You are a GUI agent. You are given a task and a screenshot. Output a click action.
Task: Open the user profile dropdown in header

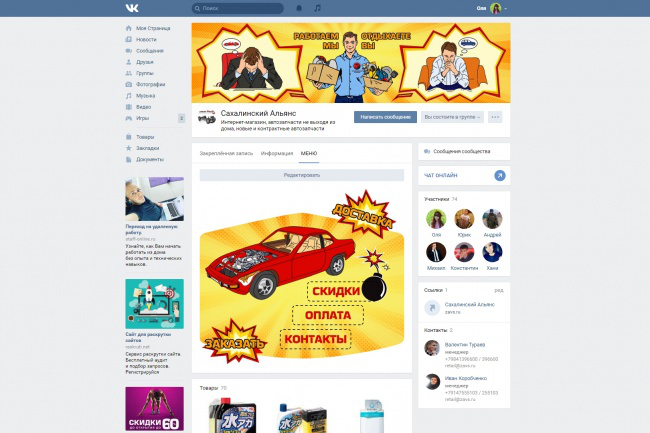pos(492,8)
